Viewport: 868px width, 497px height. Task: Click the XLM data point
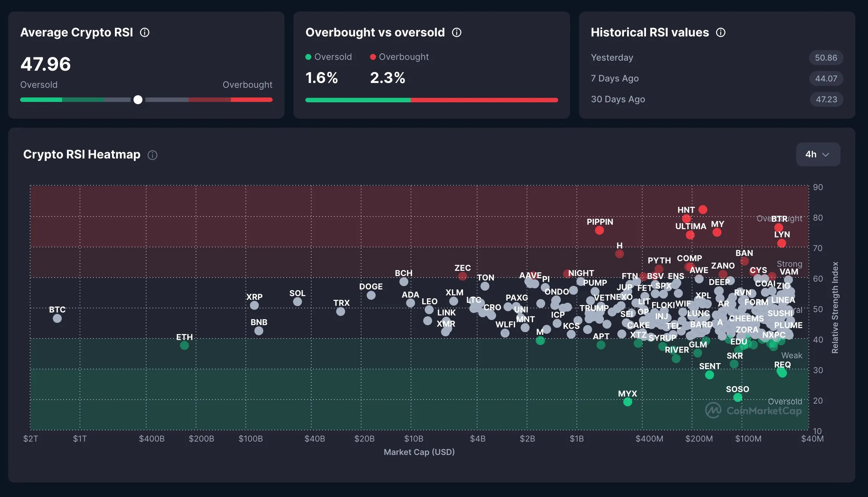[x=454, y=301]
